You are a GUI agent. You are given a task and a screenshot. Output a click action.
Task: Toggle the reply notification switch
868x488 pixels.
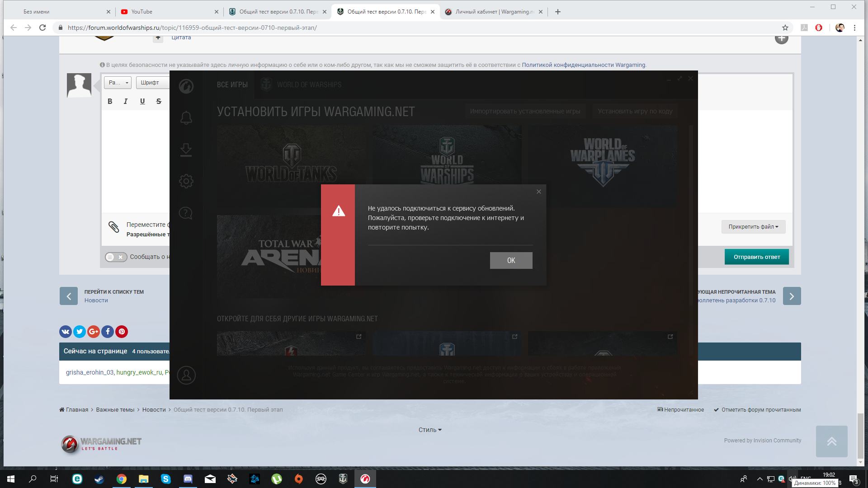[x=116, y=257]
